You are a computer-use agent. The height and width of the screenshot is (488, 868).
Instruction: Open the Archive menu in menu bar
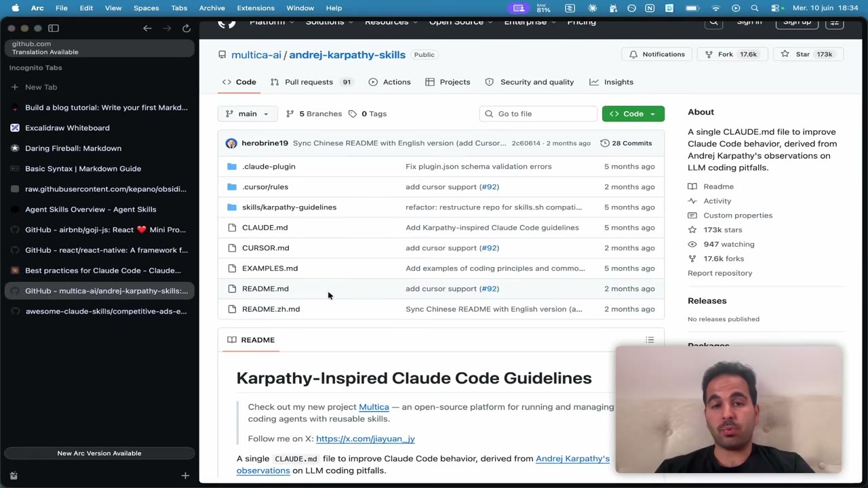point(212,8)
